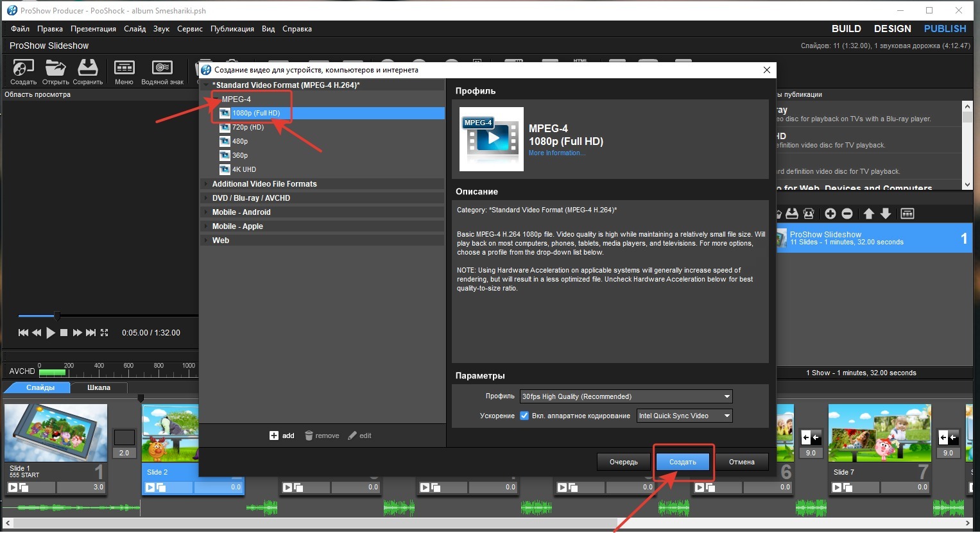Switch to the Шкала timeline tab
Image resolution: width=980 pixels, height=533 pixels.
[x=99, y=387]
